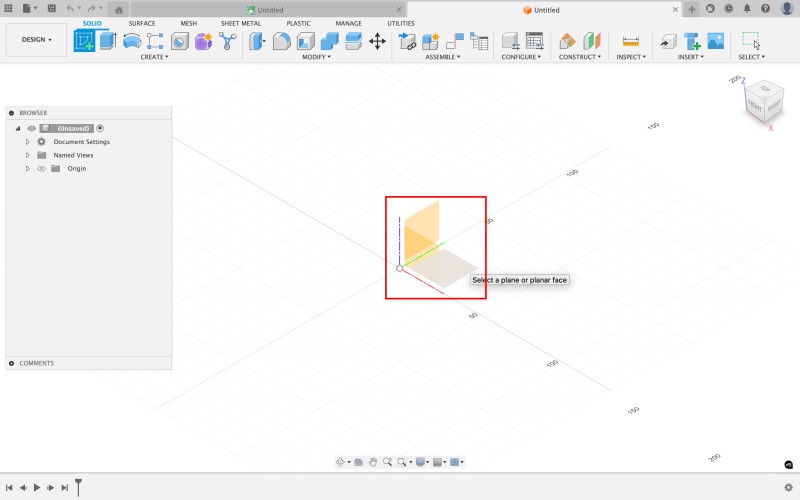This screenshot has height=500, width=800.
Task: Play the timeline
Action: pos(37,488)
